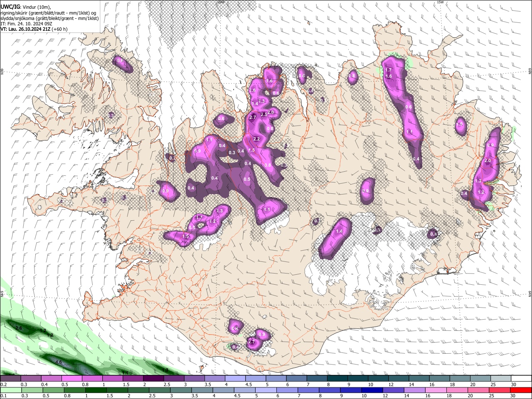This screenshot has width=532, height=399.
Task: Click the "0.2" label on upper legend scale
Action: (4, 384)
